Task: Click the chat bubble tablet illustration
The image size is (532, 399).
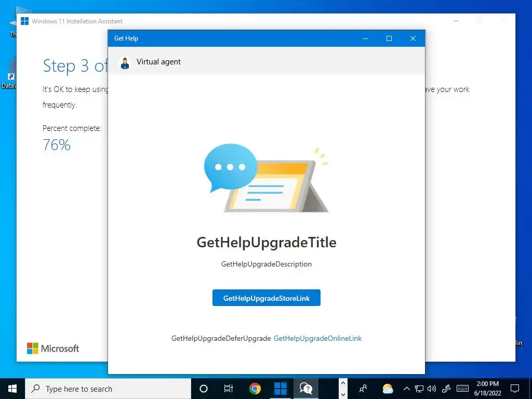Action: point(267,178)
